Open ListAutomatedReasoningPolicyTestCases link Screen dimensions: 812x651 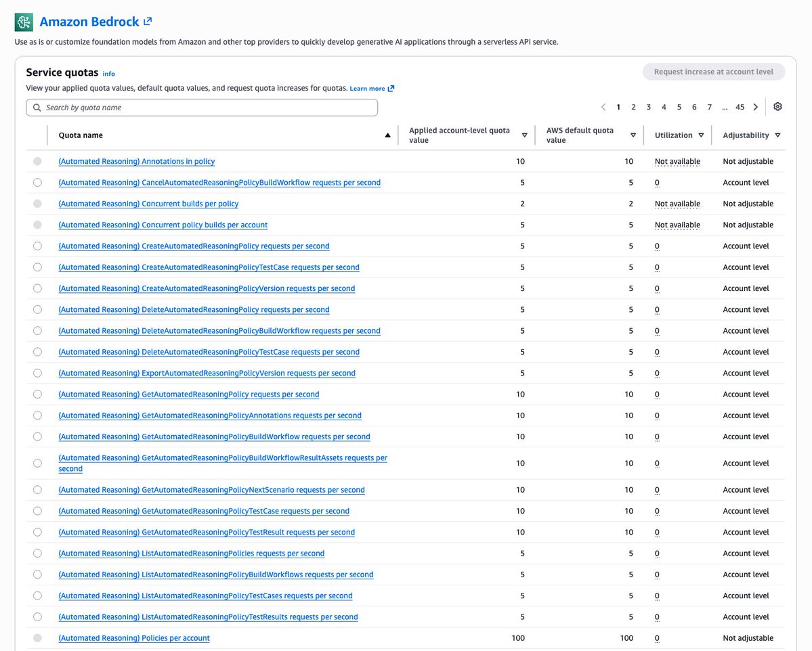pyautogui.click(x=206, y=596)
